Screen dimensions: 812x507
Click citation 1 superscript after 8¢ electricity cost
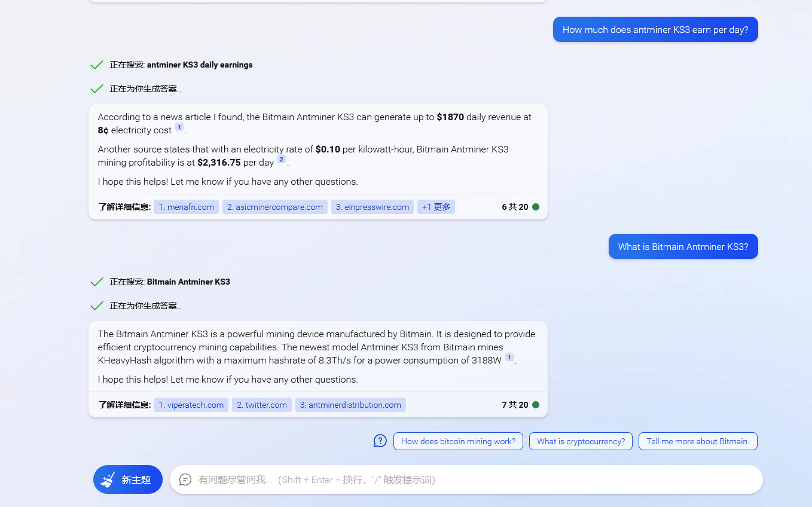coord(179,127)
